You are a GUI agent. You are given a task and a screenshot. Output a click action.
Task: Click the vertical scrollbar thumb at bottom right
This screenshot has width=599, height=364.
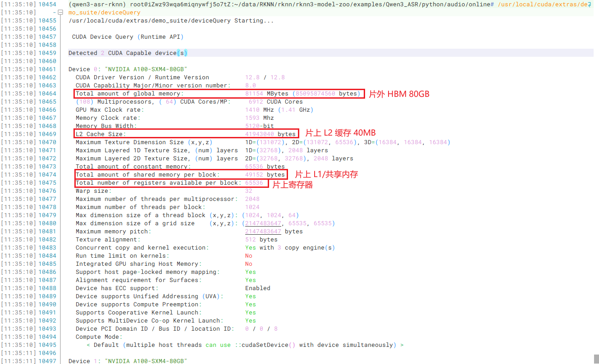tap(596, 359)
